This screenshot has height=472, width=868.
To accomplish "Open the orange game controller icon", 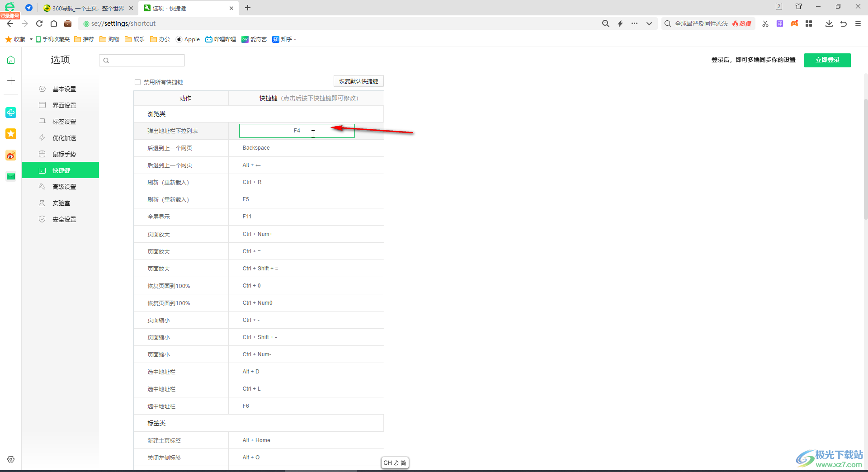I will pyautogui.click(x=794, y=24).
